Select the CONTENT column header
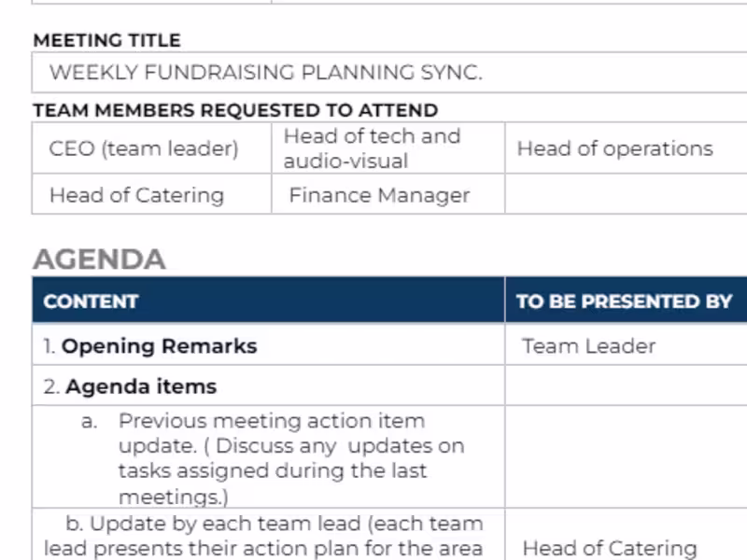Viewport: 747px width, 560px height. coord(91,301)
